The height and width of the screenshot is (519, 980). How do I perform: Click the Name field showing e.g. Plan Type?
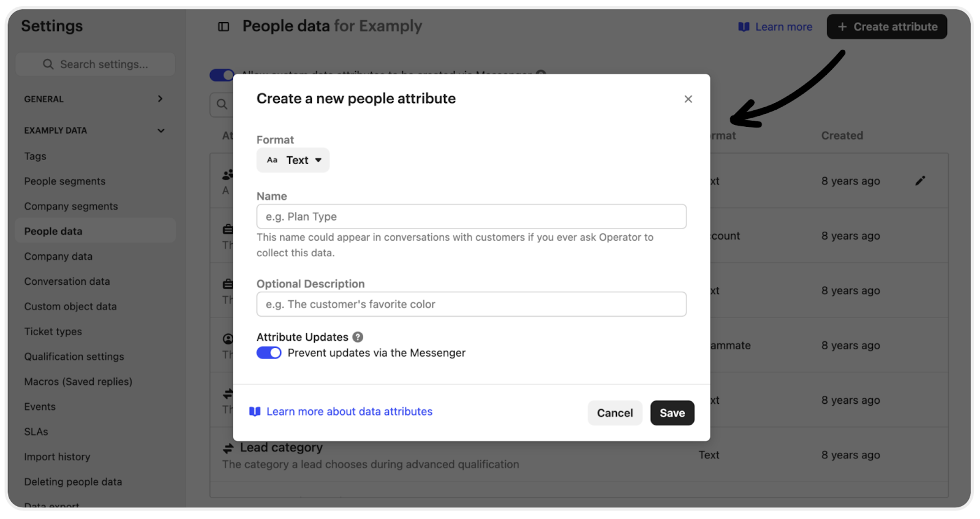(x=470, y=216)
